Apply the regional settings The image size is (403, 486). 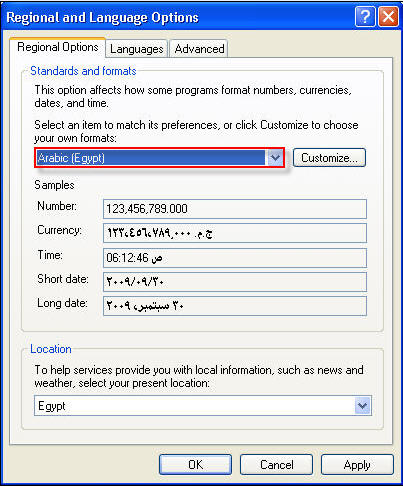[x=357, y=465]
